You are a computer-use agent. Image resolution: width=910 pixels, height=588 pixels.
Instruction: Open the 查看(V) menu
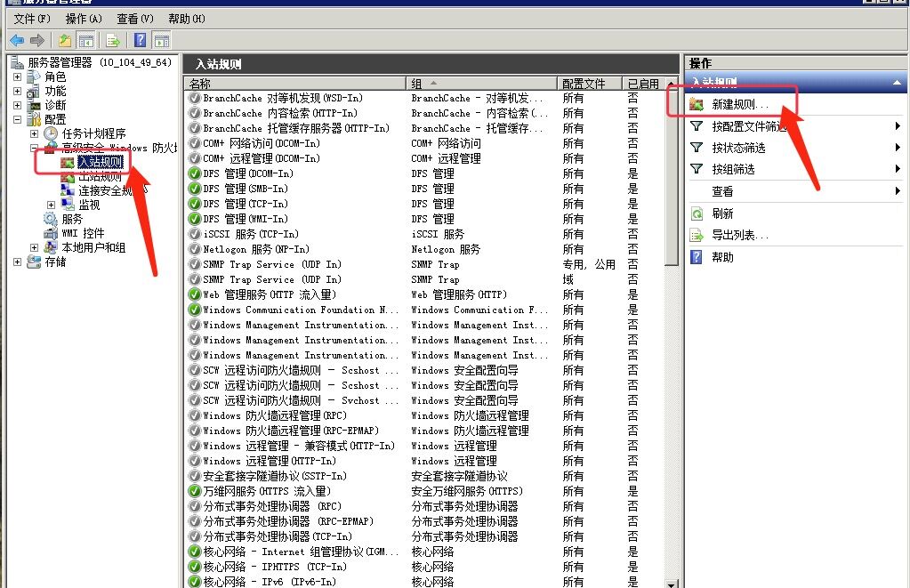[134, 19]
